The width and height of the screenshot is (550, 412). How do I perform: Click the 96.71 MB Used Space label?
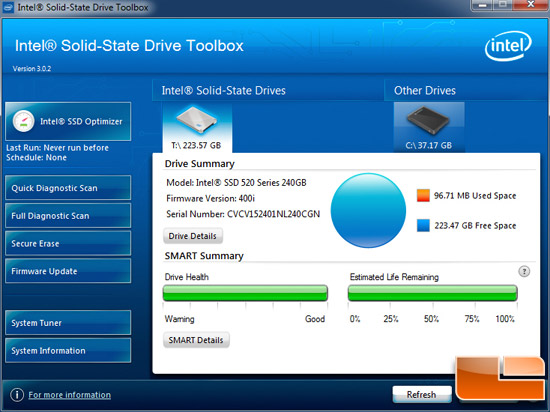point(475,196)
